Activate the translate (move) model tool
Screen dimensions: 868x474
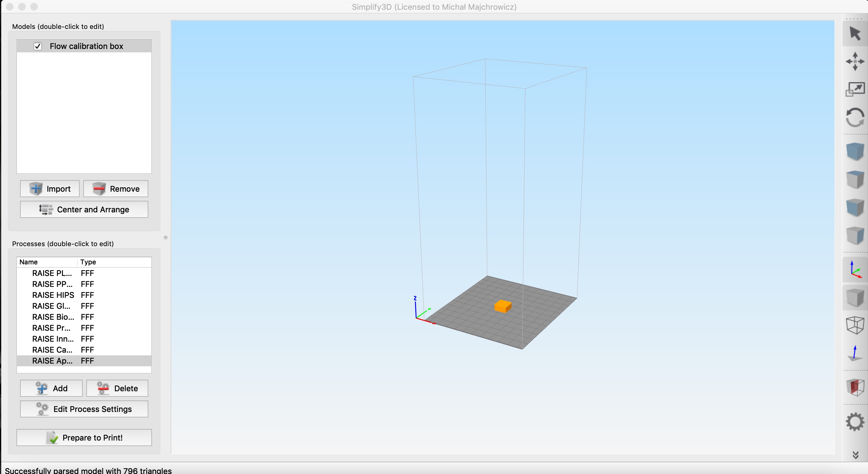coord(855,61)
